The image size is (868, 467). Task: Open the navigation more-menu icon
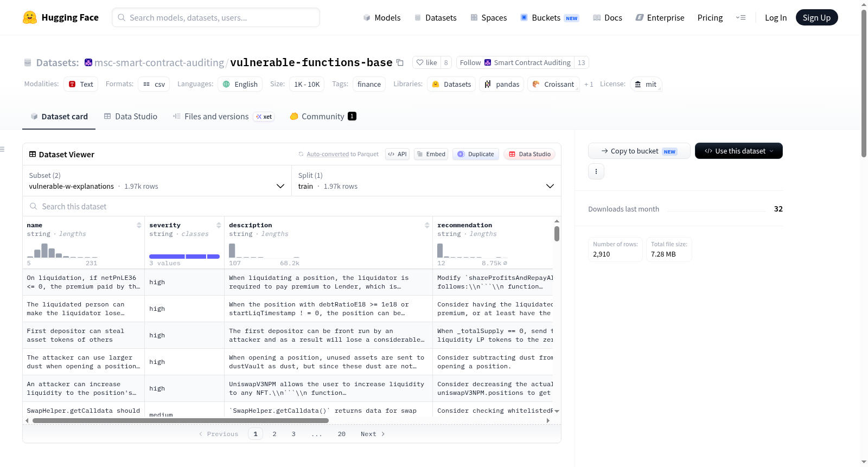pos(741,17)
